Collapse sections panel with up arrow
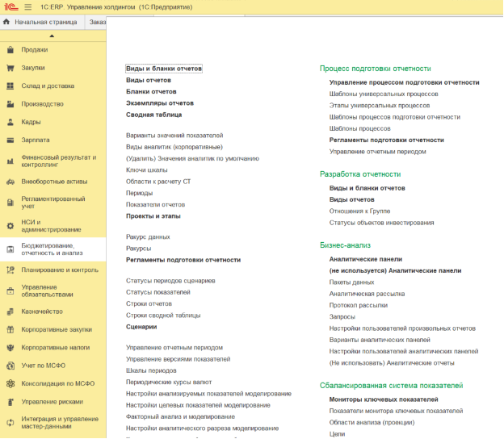Image resolution: width=504 pixels, height=439 pixels. click(52, 36)
